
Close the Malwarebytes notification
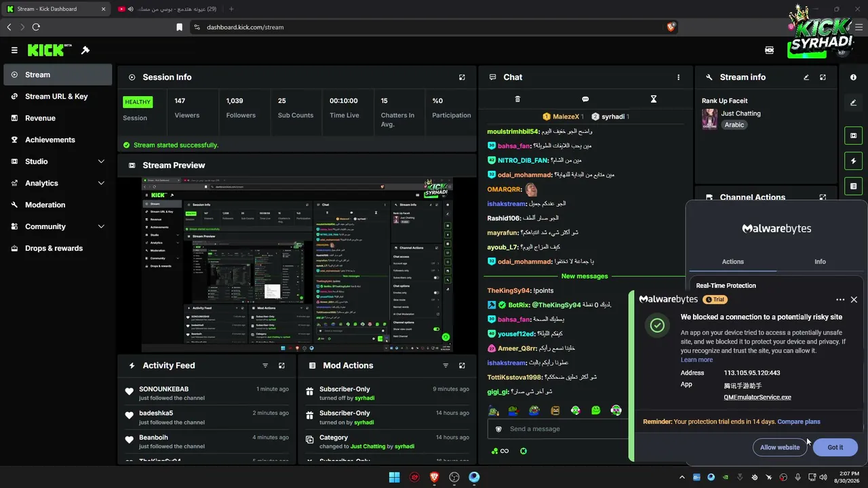[854, 300]
